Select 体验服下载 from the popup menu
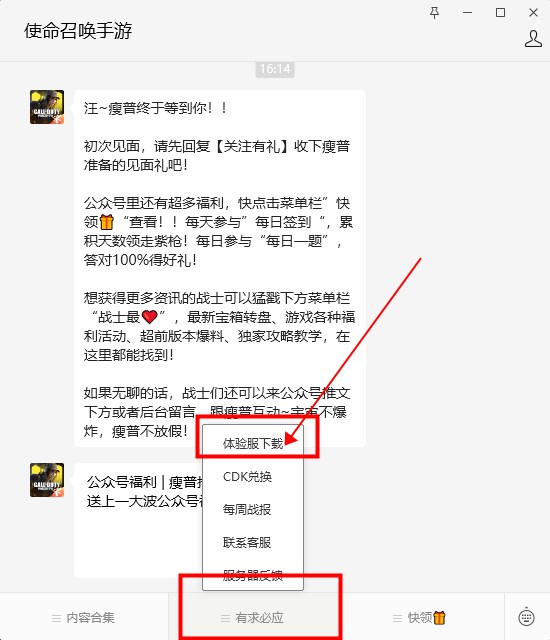The height and width of the screenshot is (640, 550). 253,443
